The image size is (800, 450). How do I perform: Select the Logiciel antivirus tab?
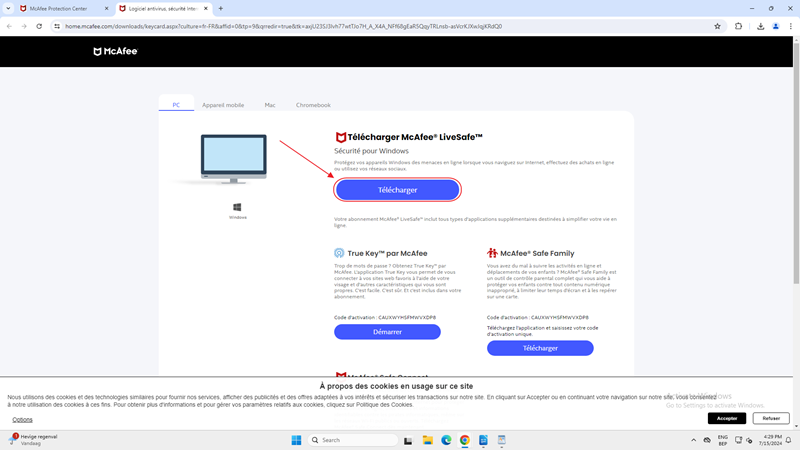pos(163,8)
